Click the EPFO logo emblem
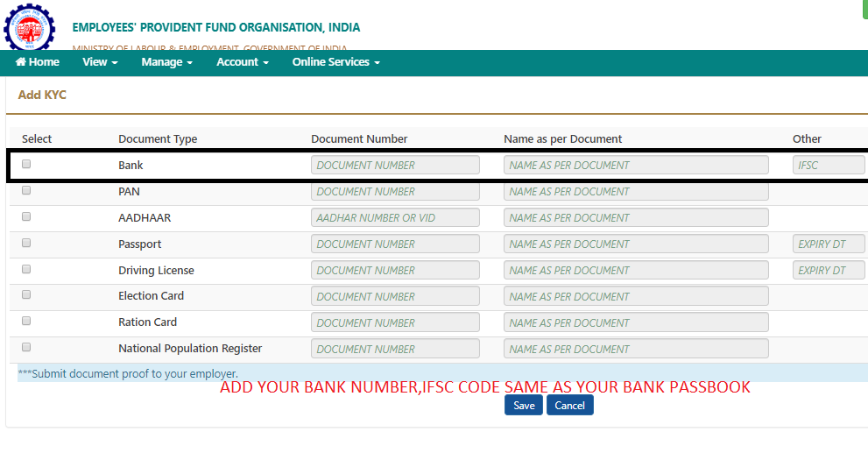868x453 pixels. click(29, 27)
